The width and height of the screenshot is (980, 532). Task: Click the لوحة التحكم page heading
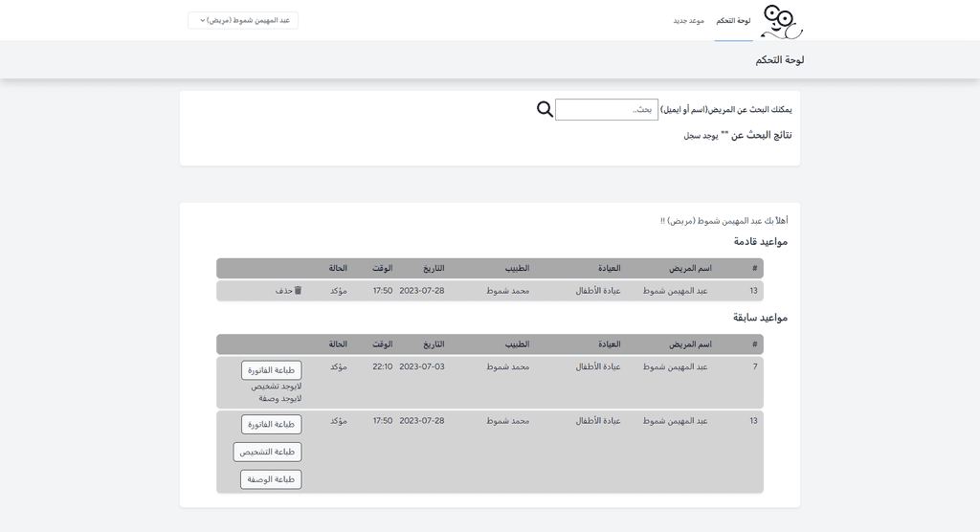coord(779,60)
